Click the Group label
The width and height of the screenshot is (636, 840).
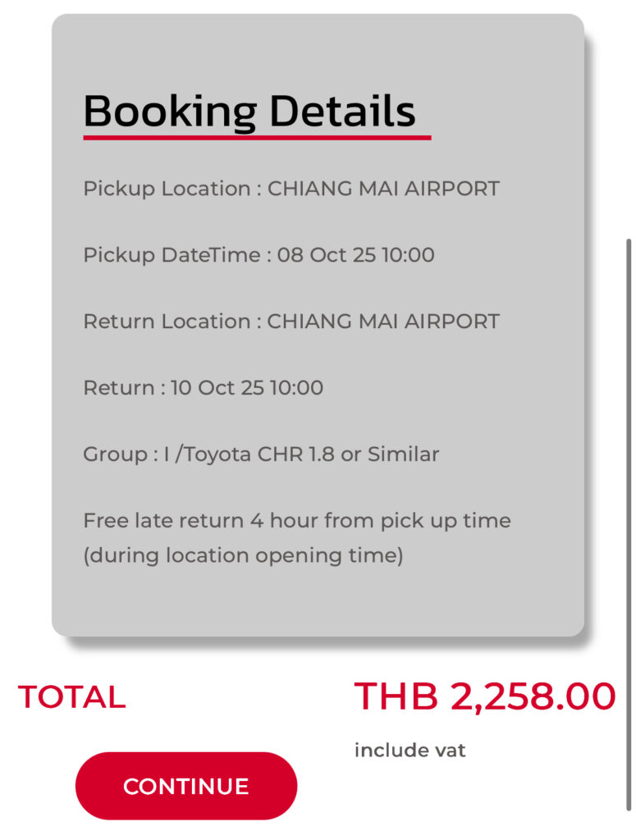tap(115, 454)
